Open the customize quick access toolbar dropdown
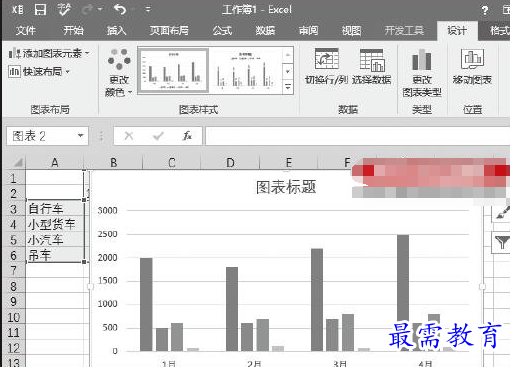The width and height of the screenshot is (510, 367). tap(148, 9)
